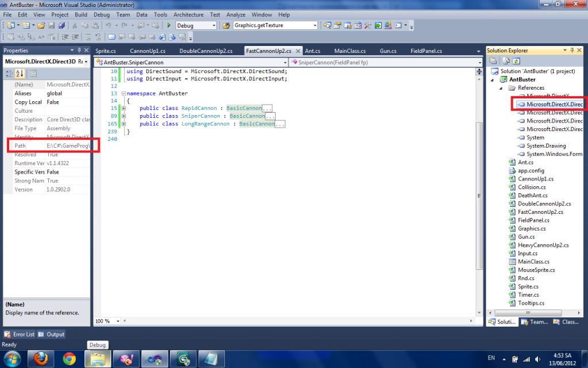Open the Debug configuration dropdown
588x368 pixels.
[x=214, y=25]
